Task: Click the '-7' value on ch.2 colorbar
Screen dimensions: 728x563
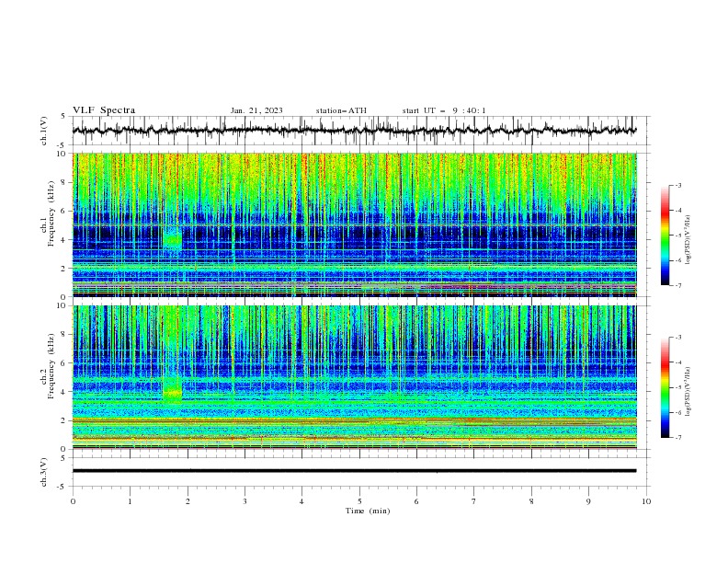Action: [678, 437]
